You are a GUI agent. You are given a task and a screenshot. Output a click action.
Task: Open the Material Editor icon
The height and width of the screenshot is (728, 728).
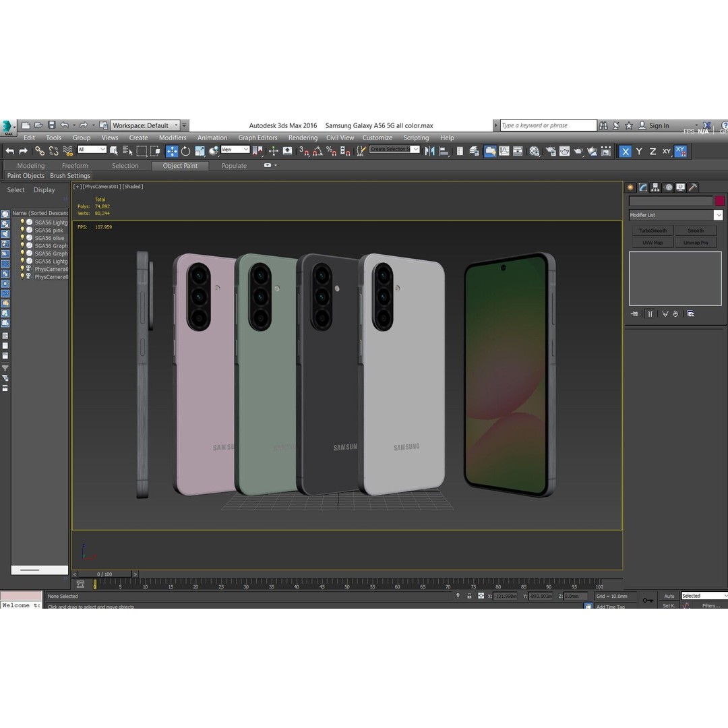coord(535,151)
